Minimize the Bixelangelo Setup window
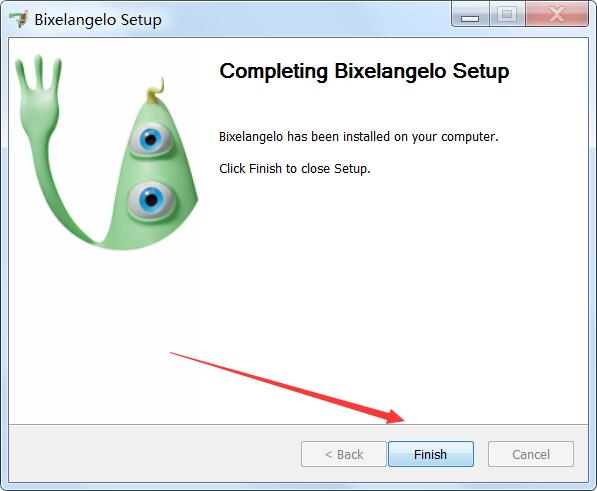Viewport: 597px width, 491px height. click(x=470, y=15)
